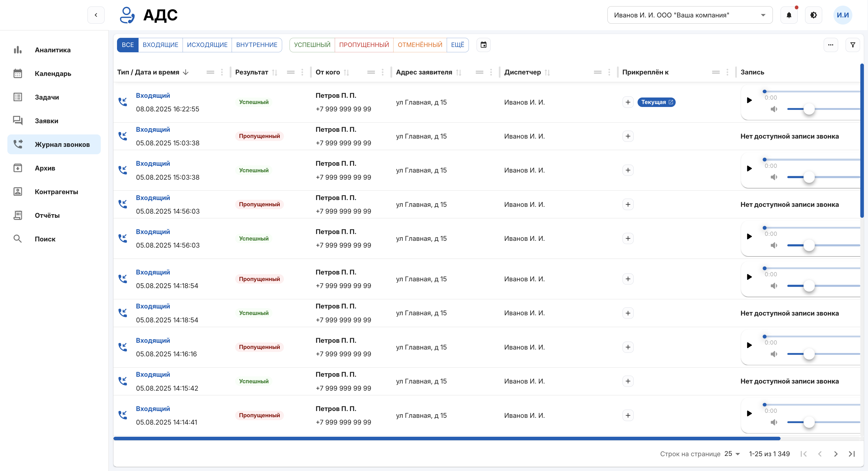Expand the company selector Иванов И. И. dropdown

coord(690,15)
